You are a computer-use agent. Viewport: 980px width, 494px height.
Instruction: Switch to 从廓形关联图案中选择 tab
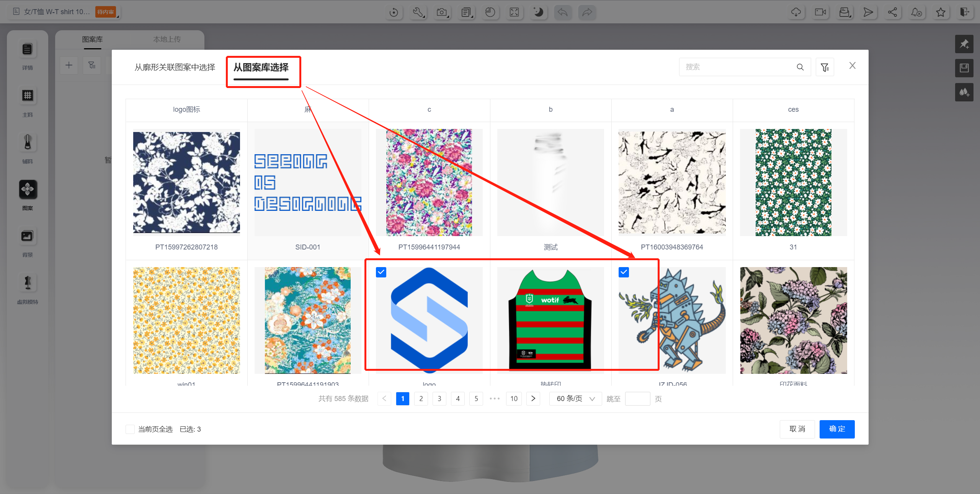175,67
